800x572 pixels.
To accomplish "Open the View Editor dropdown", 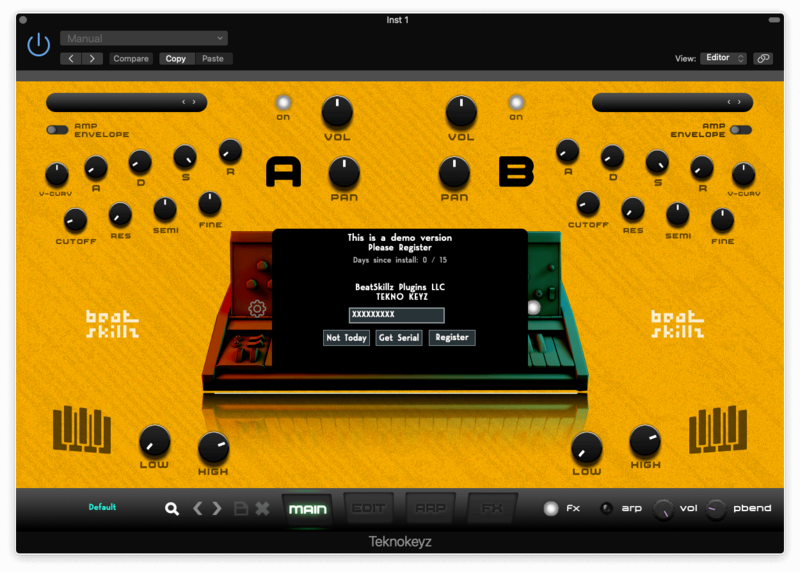I will (723, 58).
